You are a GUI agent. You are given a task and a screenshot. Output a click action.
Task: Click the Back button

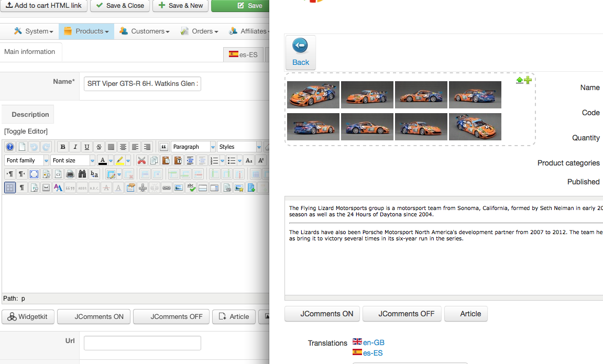300,52
